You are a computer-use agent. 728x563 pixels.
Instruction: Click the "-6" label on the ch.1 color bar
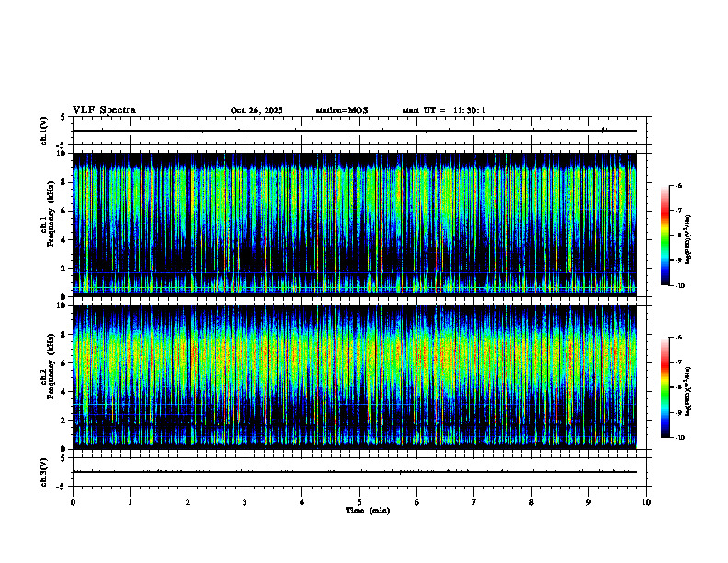tap(679, 186)
